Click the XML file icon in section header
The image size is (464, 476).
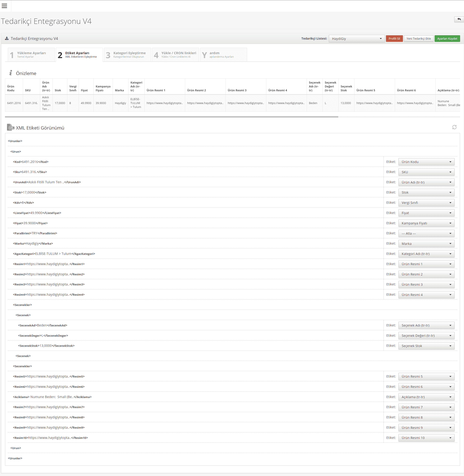click(x=10, y=127)
